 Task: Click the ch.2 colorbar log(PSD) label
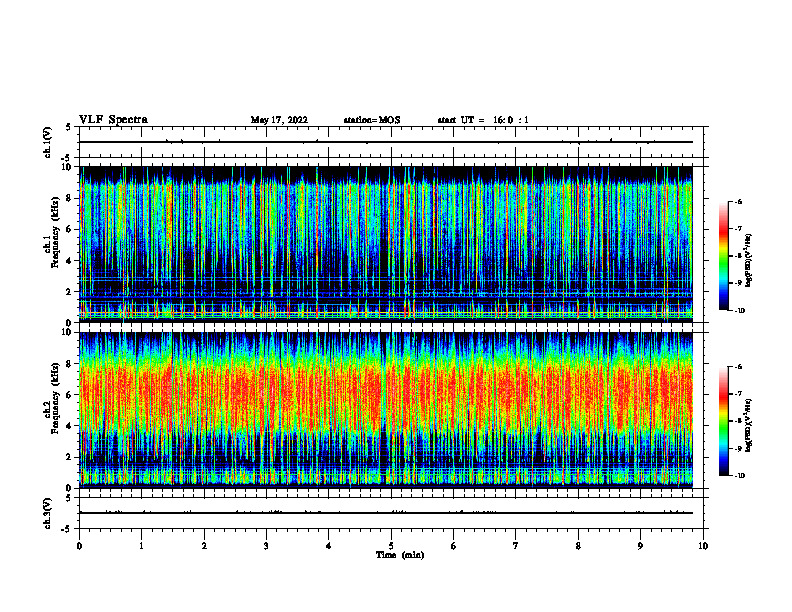[x=749, y=425]
